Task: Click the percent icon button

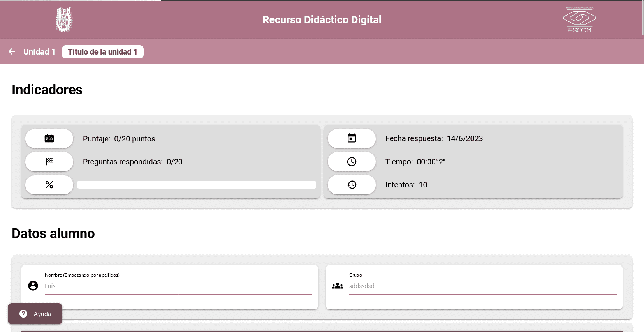Action: point(49,185)
